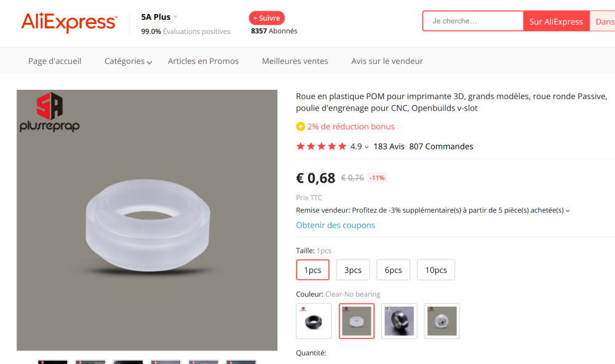Click the Je cherche search field
Screen dimensions: 615x364
(472, 21)
